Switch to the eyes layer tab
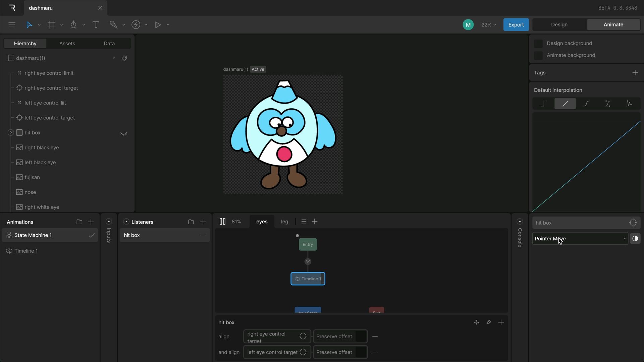The height and width of the screenshot is (362, 644). point(262,222)
